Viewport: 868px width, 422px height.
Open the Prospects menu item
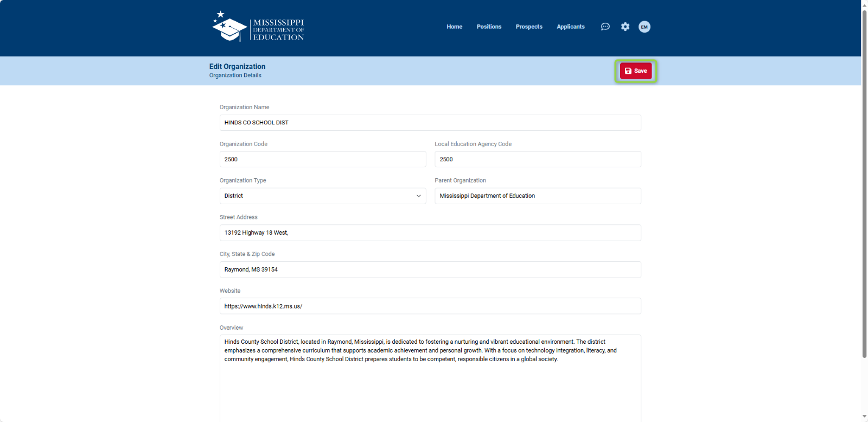point(529,27)
